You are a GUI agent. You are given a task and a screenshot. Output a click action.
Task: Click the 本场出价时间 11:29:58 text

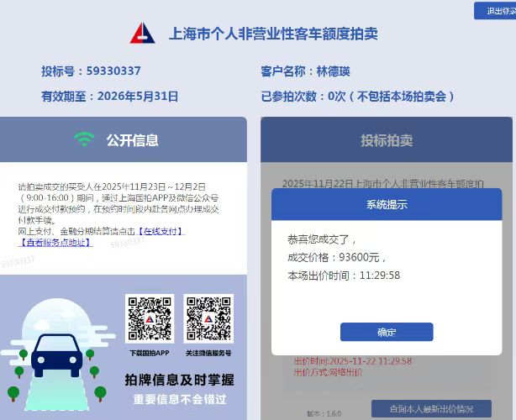tap(344, 276)
